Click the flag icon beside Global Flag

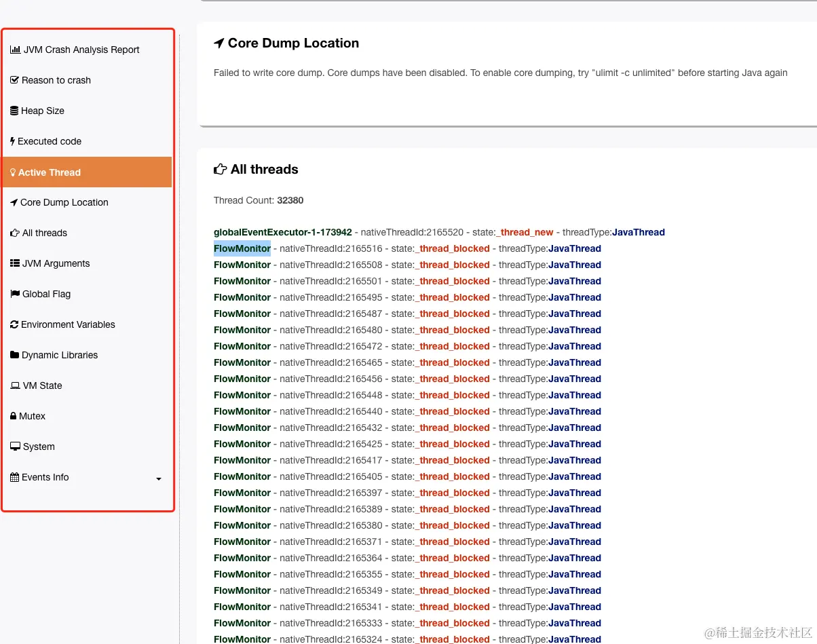(15, 294)
